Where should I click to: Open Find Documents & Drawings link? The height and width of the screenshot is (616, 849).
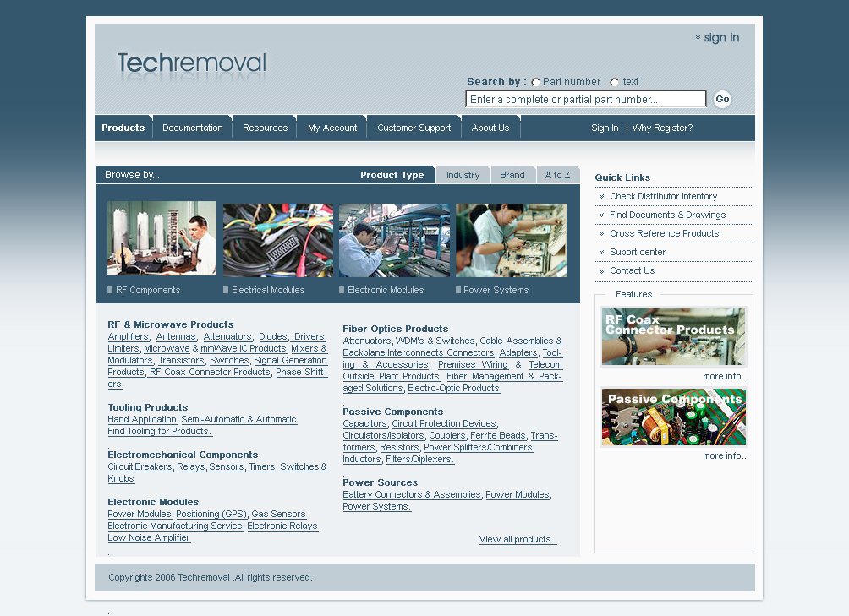coord(667,215)
